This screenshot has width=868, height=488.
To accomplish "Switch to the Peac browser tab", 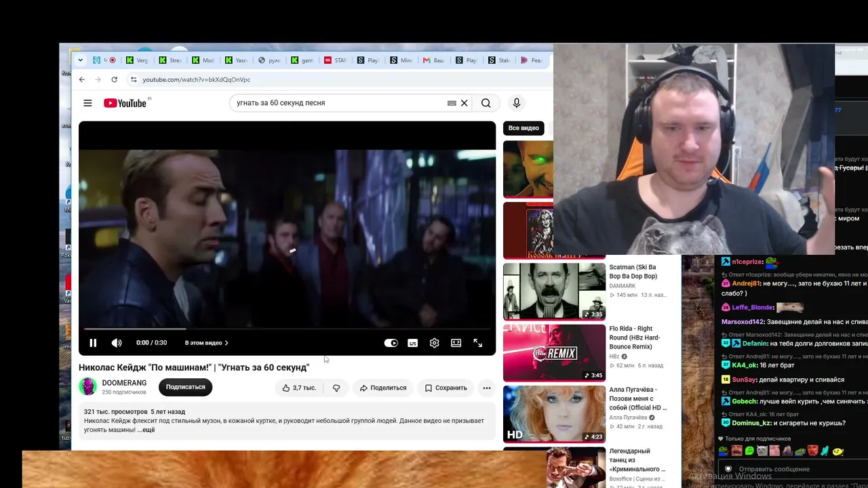I will tap(532, 60).
